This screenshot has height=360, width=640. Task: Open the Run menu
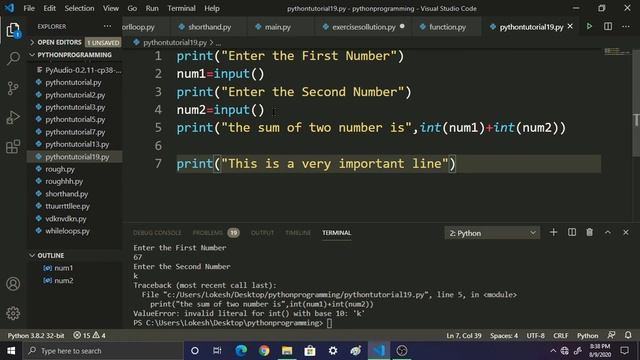[152, 8]
